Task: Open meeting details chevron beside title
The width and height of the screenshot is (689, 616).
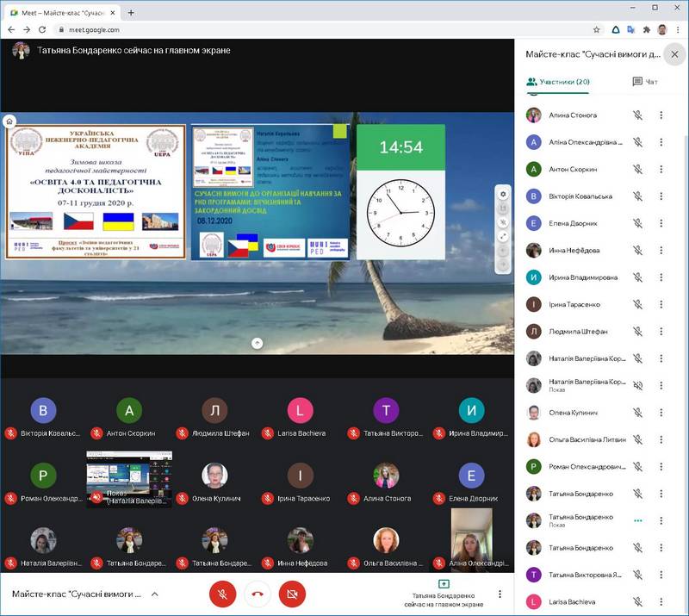Action: [x=155, y=594]
